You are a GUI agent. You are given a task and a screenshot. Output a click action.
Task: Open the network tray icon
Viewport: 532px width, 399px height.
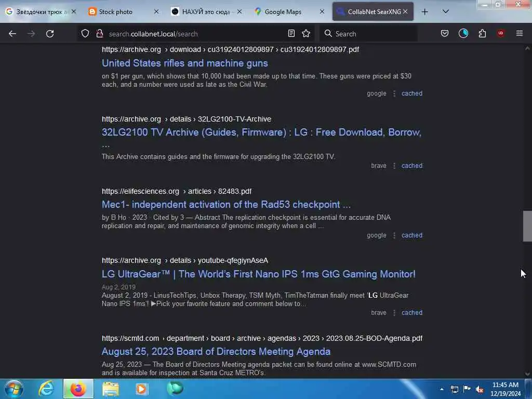(454, 389)
